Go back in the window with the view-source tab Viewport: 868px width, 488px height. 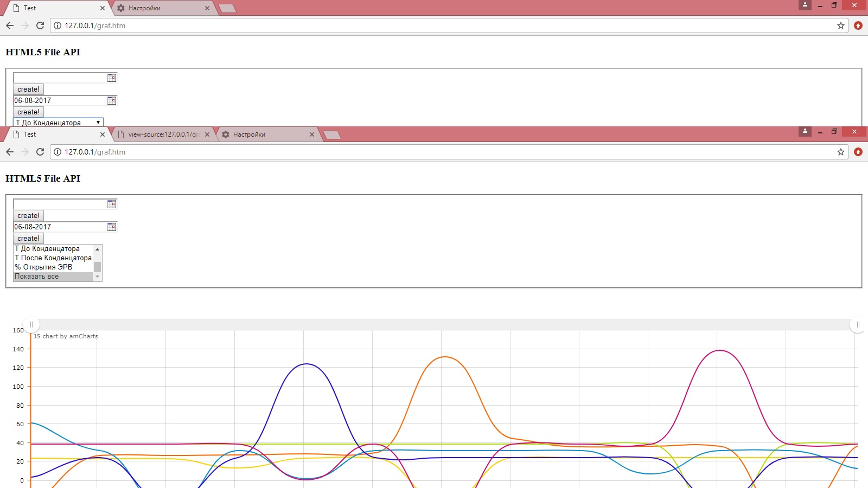10,152
